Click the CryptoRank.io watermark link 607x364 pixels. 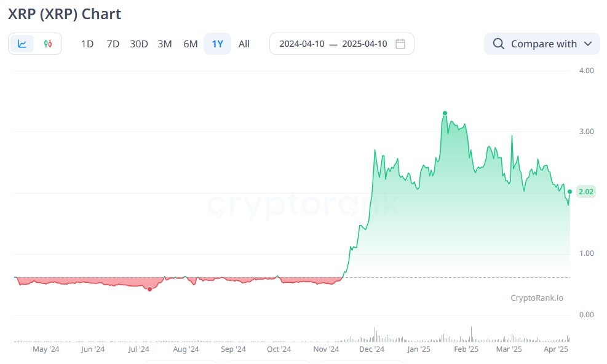click(x=536, y=298)
